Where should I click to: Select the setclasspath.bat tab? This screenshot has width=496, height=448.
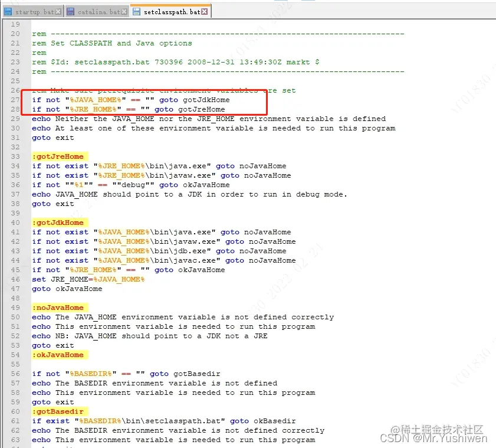click(171, 11)
